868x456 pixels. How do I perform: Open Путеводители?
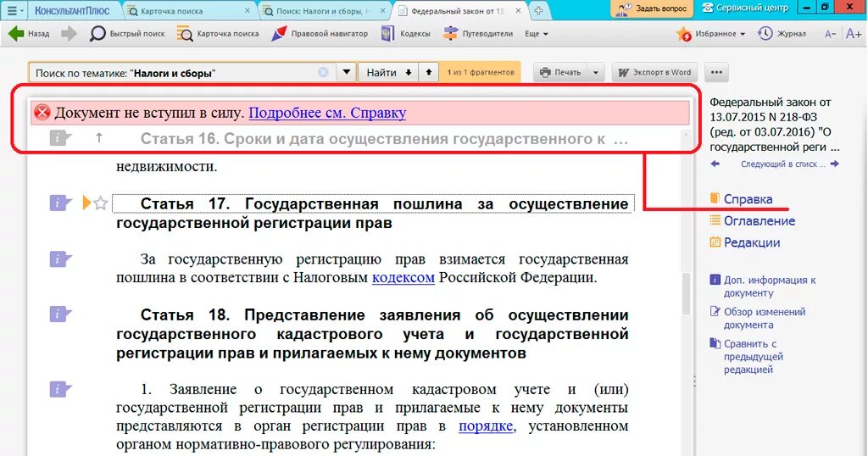point(478,33)
